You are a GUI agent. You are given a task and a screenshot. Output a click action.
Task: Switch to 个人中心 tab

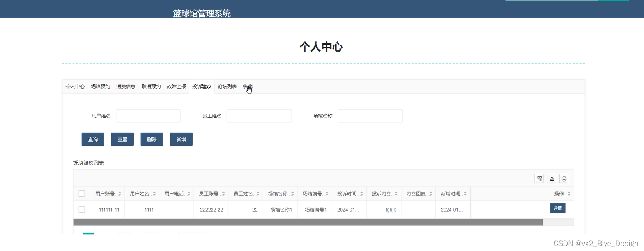pyautogui.click(x=75, y=87)
